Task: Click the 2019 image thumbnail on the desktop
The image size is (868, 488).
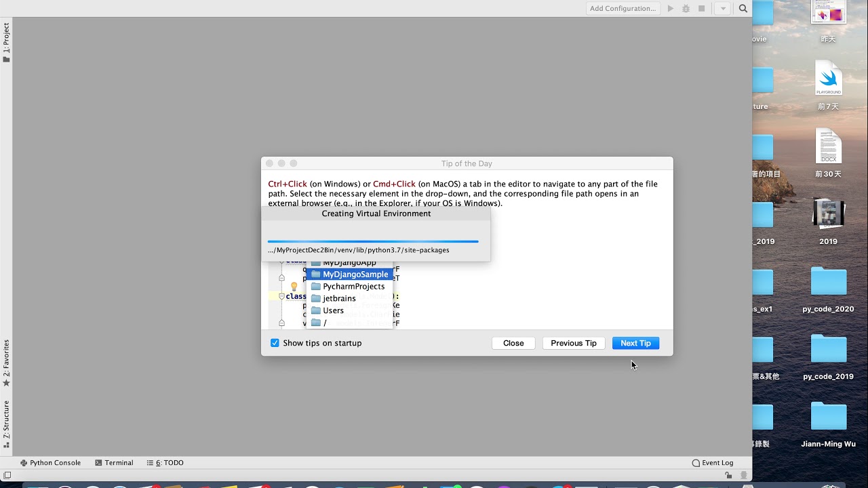Action: [x=828, y=213]
